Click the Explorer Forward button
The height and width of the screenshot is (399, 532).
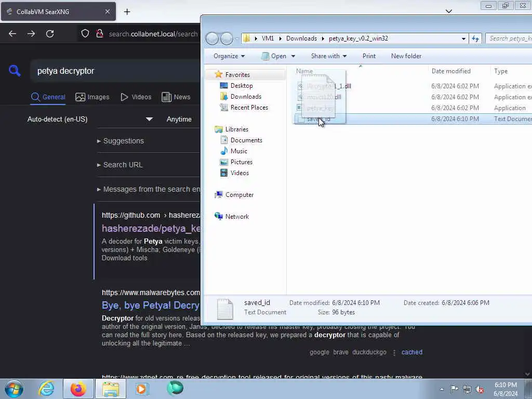click(227, 38)
